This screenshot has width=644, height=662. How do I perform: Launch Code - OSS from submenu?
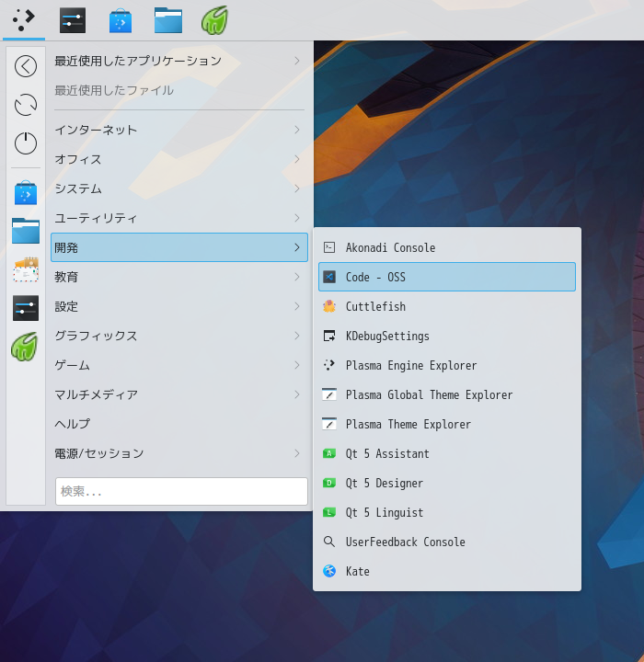point(447,277)
